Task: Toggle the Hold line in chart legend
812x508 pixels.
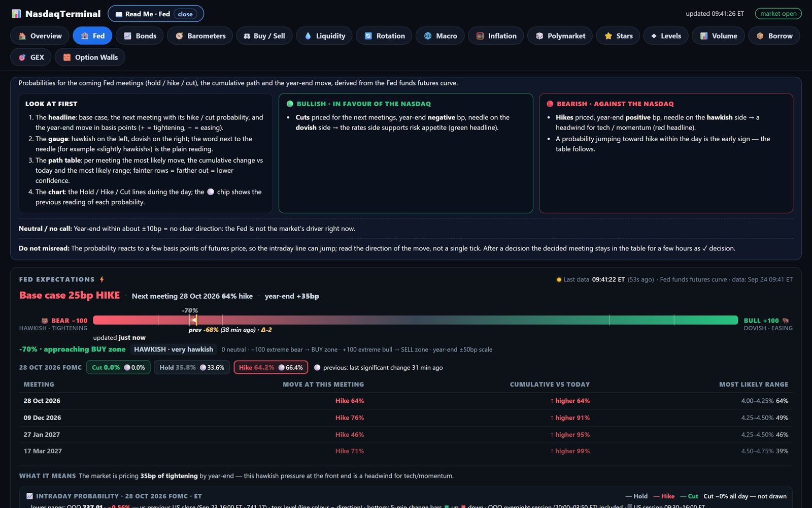Action: coord(636,496)
